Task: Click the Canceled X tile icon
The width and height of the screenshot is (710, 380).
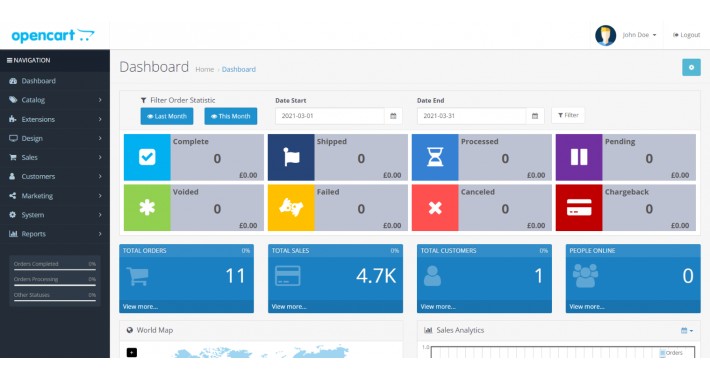Action: click(x=435, y=208)
